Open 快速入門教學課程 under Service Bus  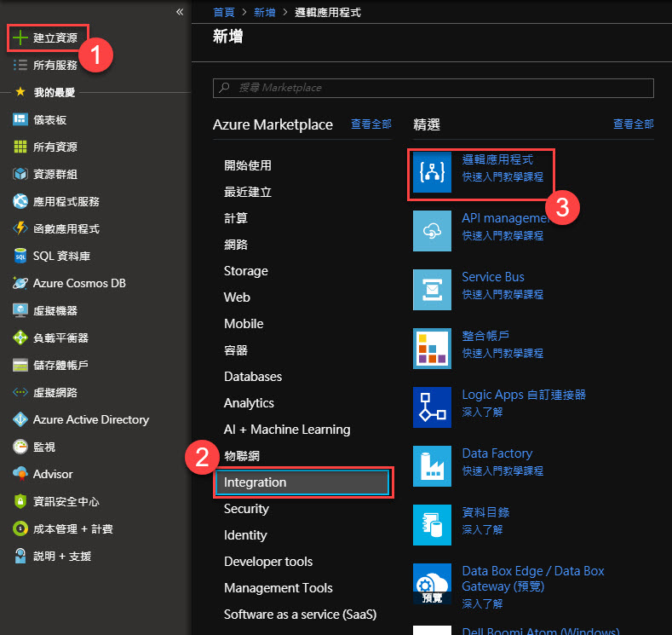[503, 294]
